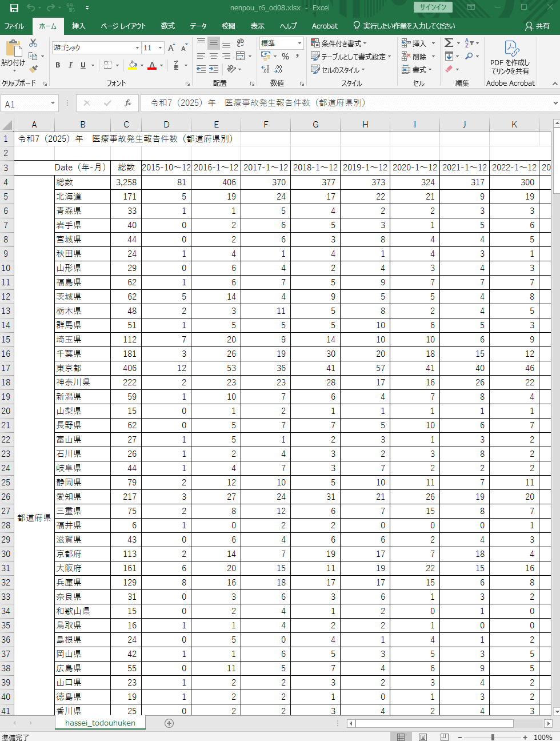This screenshot has height=741, width=560.
Task: Click the Cut scissors icon
Action: tap(33, 43)
